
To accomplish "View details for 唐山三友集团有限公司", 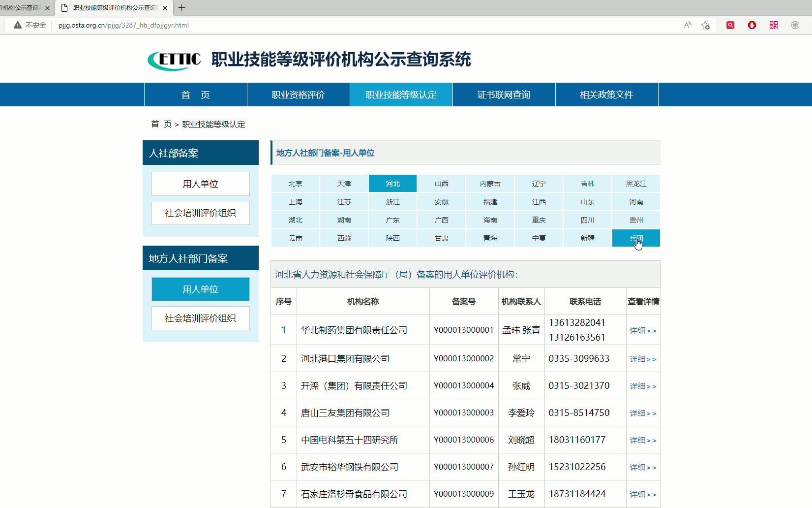I will tap(643, 413).
